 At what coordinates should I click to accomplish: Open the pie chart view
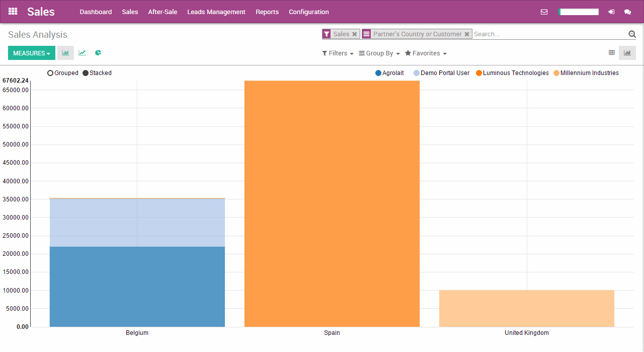tap(98, 52)
